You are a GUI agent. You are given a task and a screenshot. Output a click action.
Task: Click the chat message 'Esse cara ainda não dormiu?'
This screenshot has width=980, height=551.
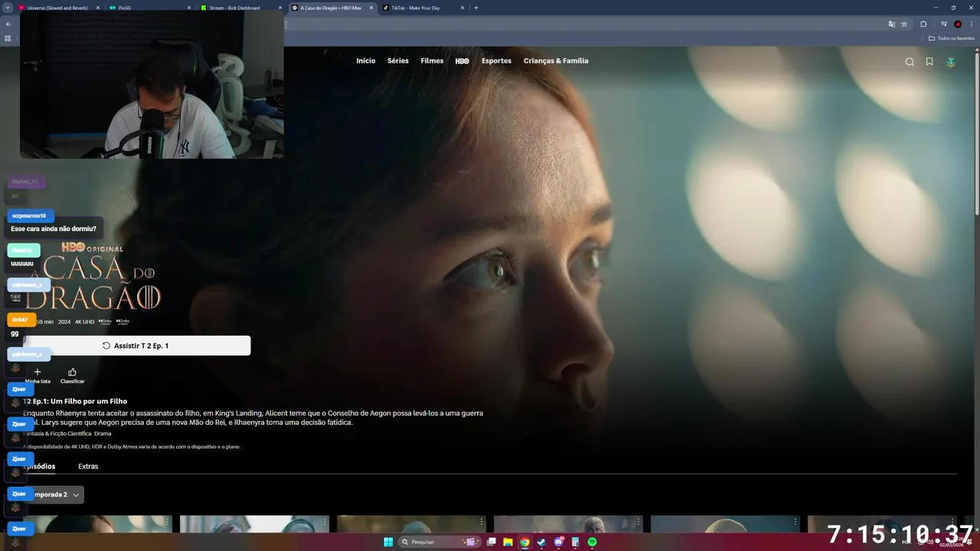pyautogui.click(x=54, y=229)
